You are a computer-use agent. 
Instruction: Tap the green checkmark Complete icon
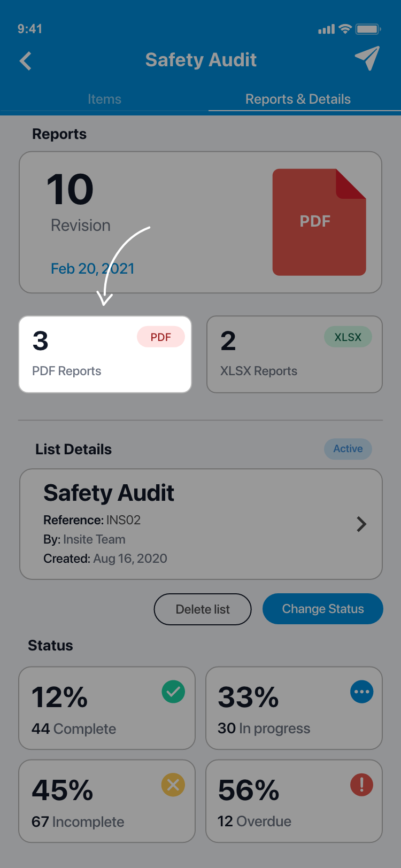point(173,692)
